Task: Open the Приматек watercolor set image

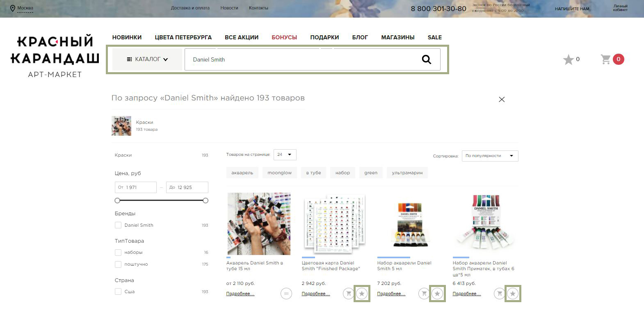Action: (x=486, y=224)
